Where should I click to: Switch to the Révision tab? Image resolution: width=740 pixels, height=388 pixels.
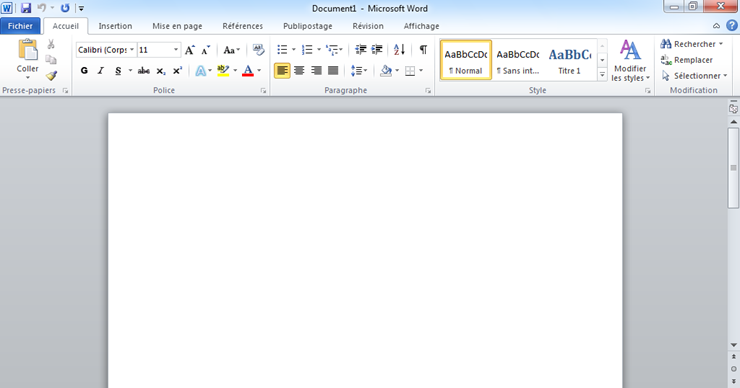pos(368,26)
